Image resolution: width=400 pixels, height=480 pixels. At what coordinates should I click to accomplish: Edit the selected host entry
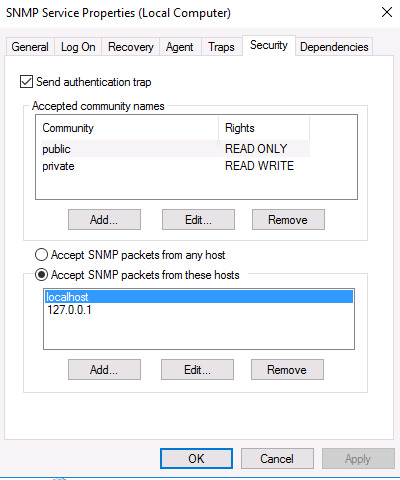(197, 370)
